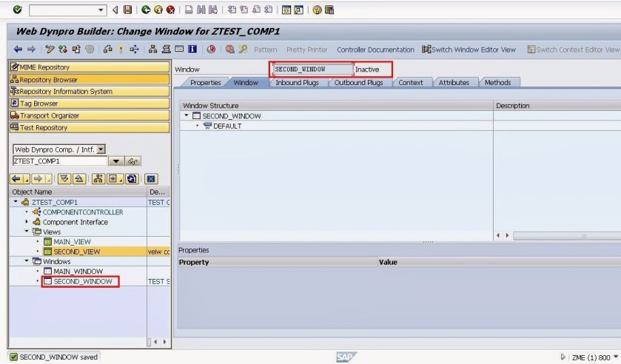621x364 pixels.
Task: Click the ZTEST_COMP1 object name field
Action: (x=60, y=161)
